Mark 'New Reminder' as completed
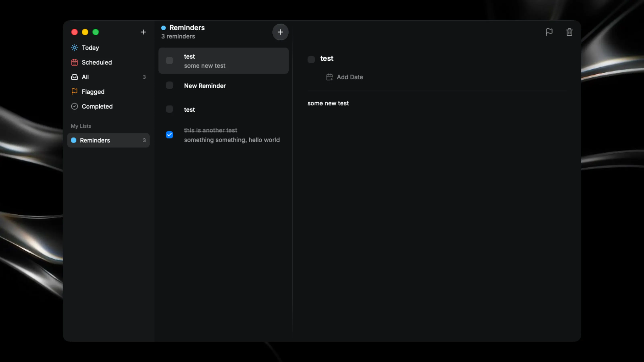 pyautogui.click(x=169, y=85)
